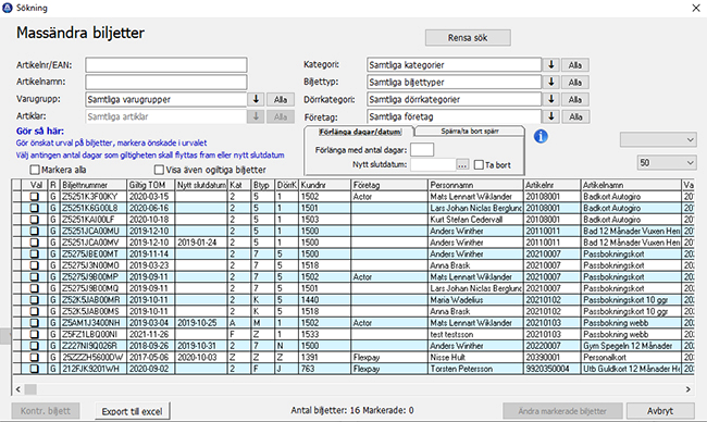Click Export till excel button
707x422 pixels.
(132, 411)
